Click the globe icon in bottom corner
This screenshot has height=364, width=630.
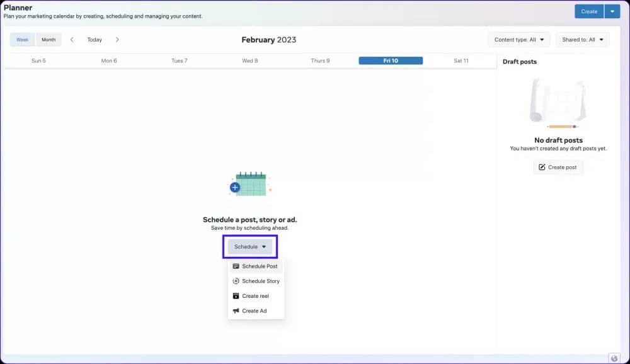[614, 358]
